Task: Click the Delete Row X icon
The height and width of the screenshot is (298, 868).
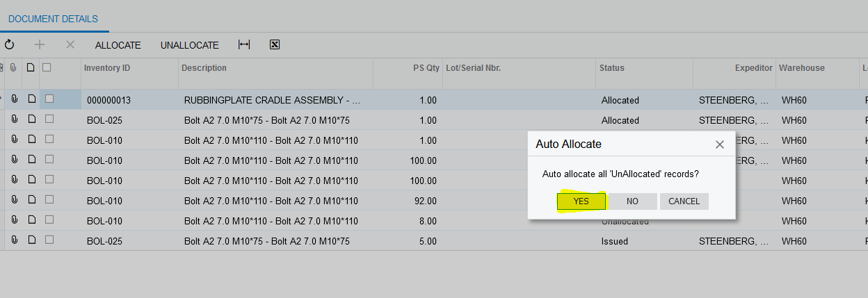Action: 70,45
